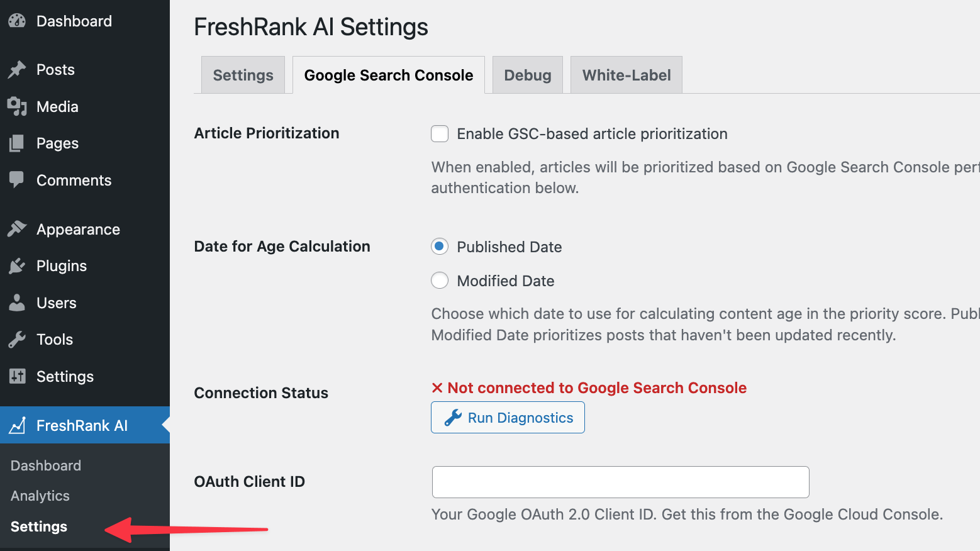Click the Comments speech bubble icon
Screen dimensions: 980x551
[x=18, y=180]
